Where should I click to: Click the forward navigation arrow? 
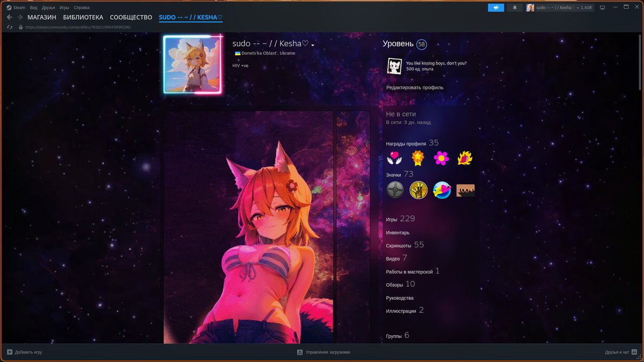tap(20, 18)
